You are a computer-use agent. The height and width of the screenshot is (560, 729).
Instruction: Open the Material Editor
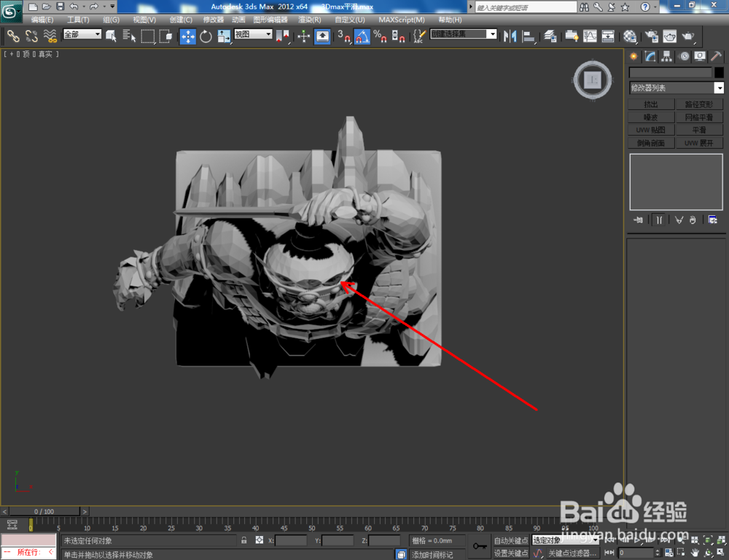630,36
